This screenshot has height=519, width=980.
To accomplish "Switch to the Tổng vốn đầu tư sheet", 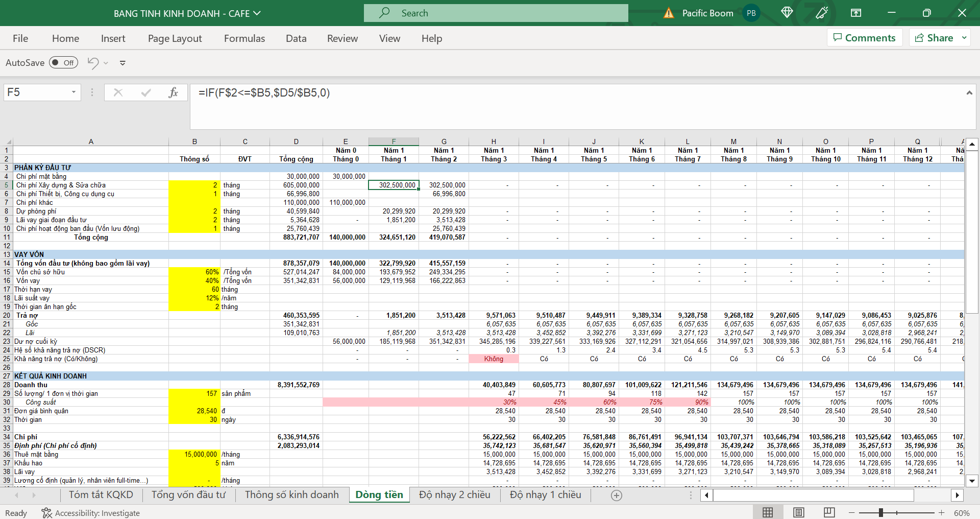I will tap(188, 494).
